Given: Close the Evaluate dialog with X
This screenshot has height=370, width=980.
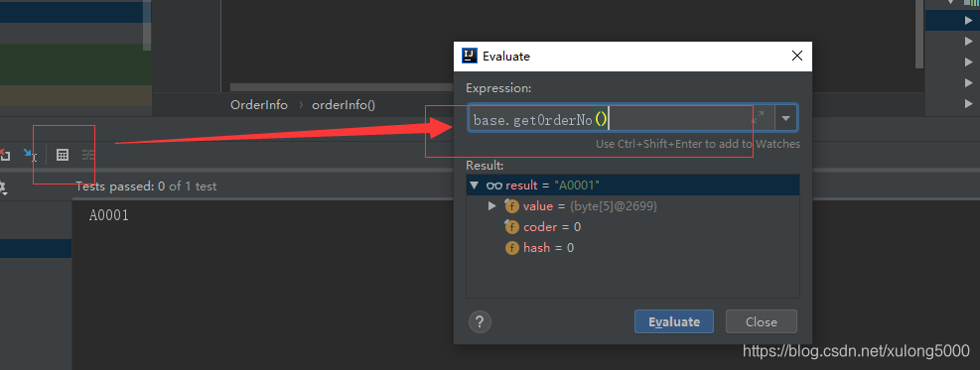Looking at the screenshot, I should coord(797,56).
